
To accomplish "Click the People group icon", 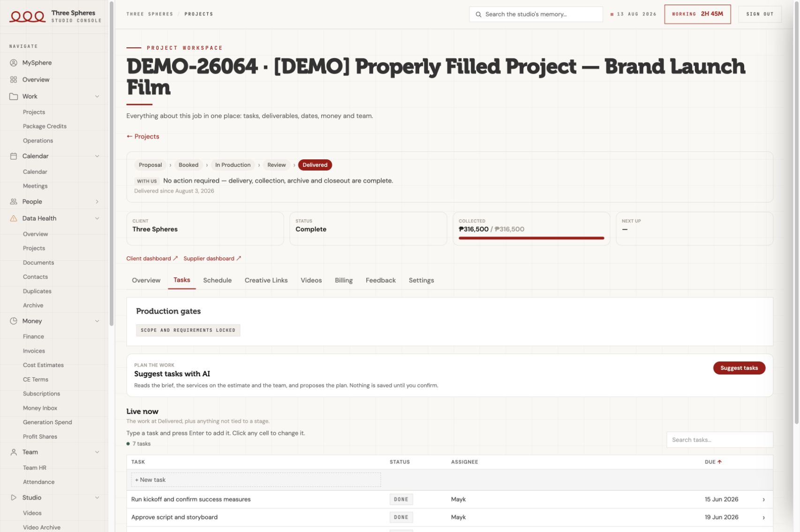I will (x=14, y=202).
